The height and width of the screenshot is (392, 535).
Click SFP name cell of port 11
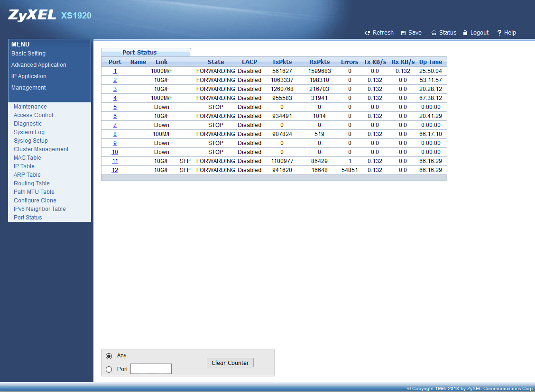[x=185, y=161]
